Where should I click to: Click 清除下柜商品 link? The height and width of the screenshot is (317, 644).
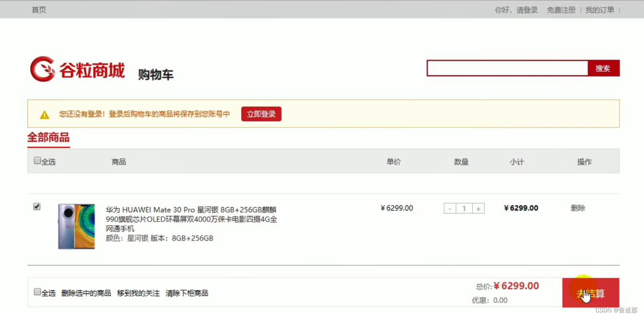pyautogui.click(x=187, y=293)
